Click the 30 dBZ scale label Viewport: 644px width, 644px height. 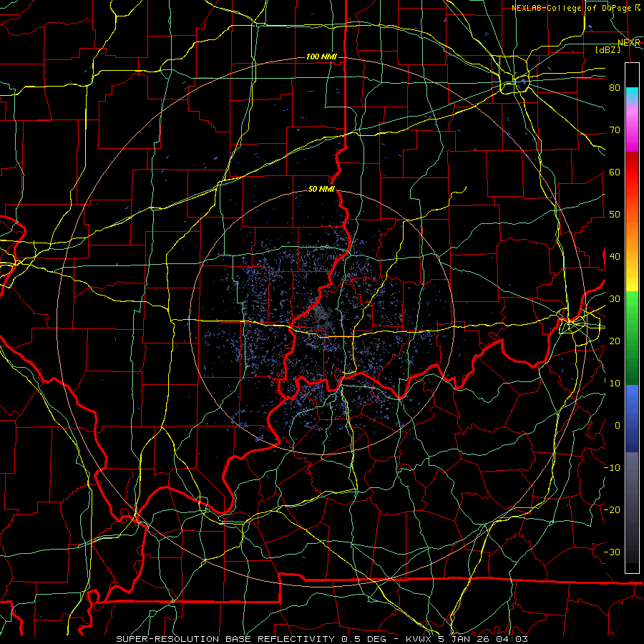[615, 298]
